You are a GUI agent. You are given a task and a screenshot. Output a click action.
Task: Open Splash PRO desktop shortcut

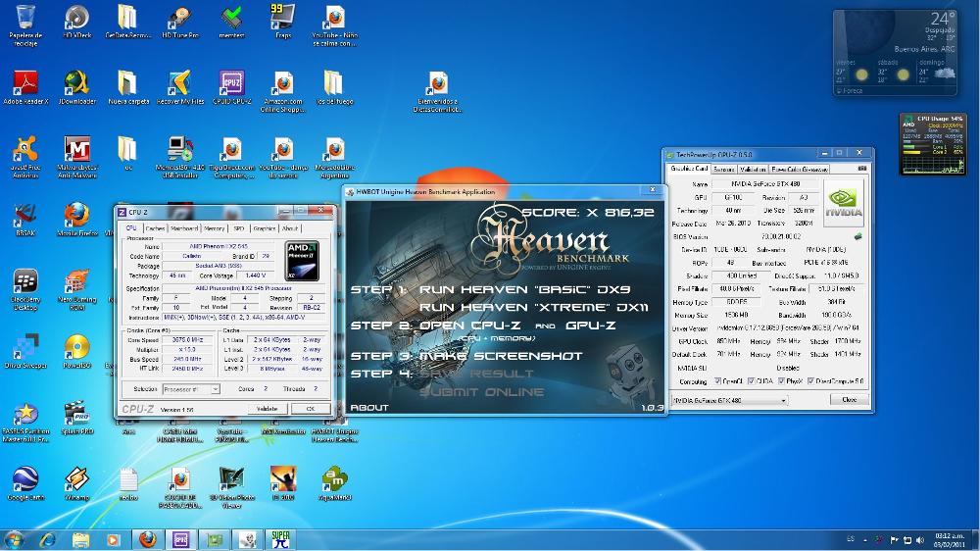click(76, 418)
